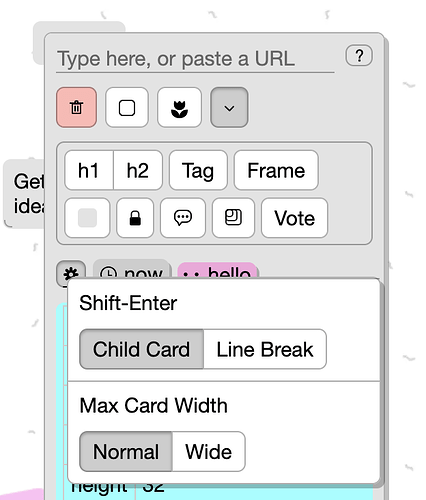Set Max Card Width to Normal
Image resolution: width=426 pixels, height=500 pixels.
click(x=126, y=452)
